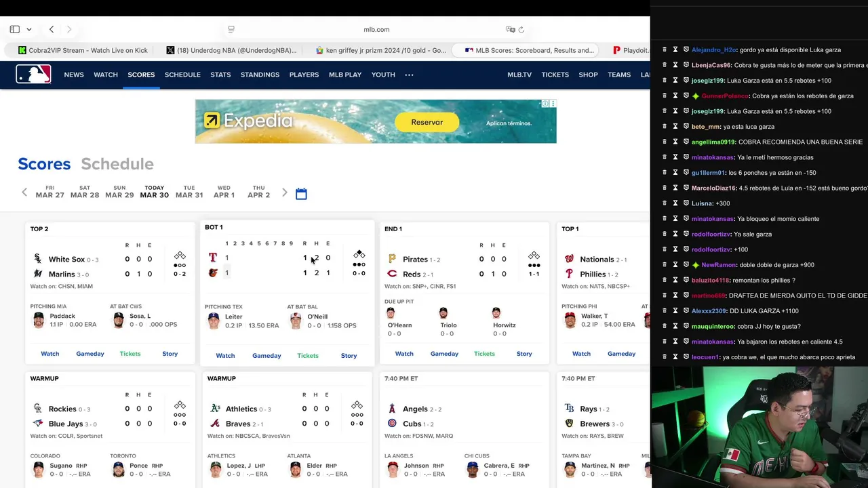Switch to the Underdog NBA tab
Image resolution: width=868 pixels, height=488 pixels.
point(231,50)
